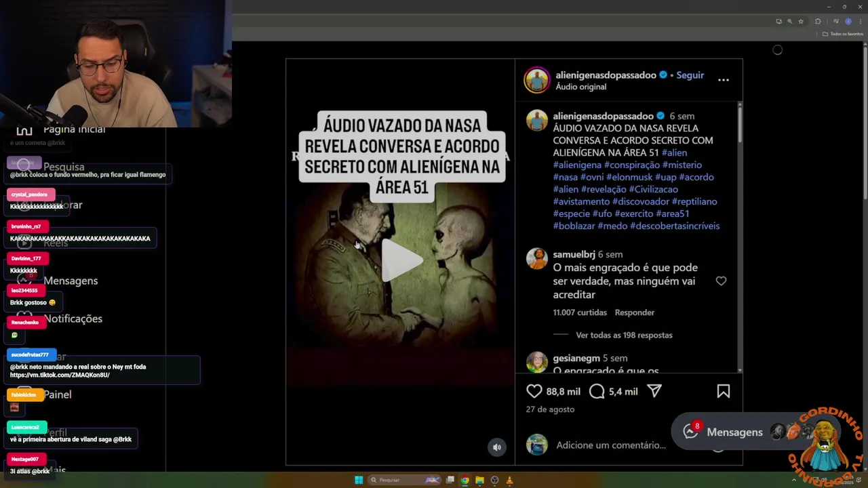Open the #alienigena hashtag

point(577,165)
